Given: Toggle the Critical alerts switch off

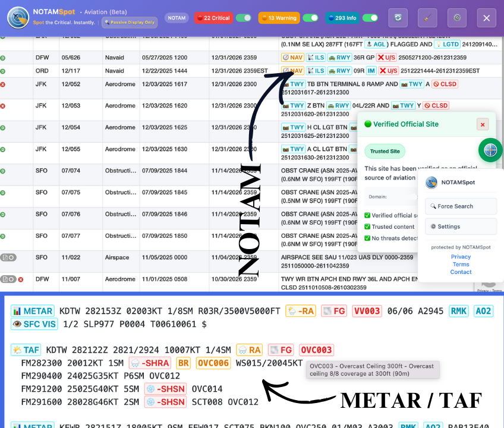Looking at the screenshot, I should [243, 18].
